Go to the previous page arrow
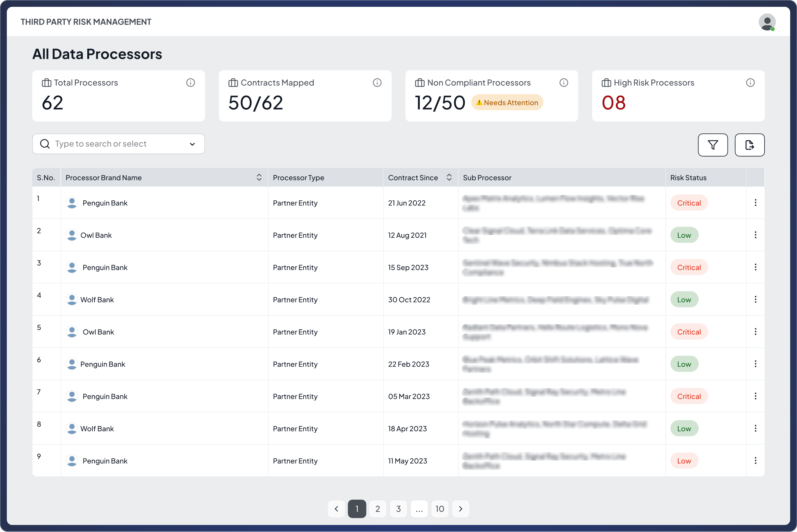Screen dimensions: 797x532 (x=336, y=508)
